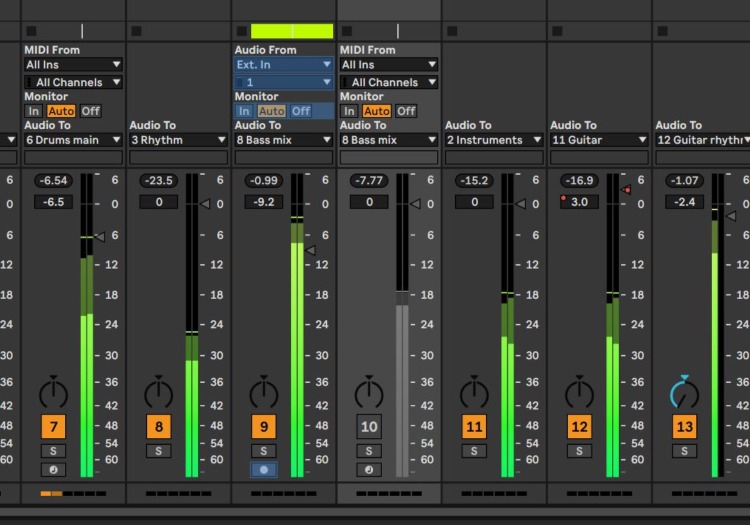Click track 12 volume field showing 3.0
The height and width of the screenshot is (525, 750).
click(579, 202)
